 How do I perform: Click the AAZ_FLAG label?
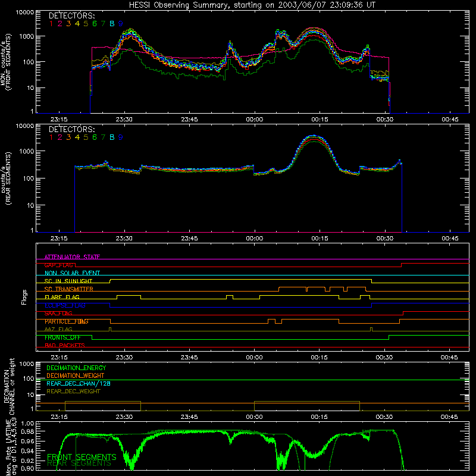[58, 329]
